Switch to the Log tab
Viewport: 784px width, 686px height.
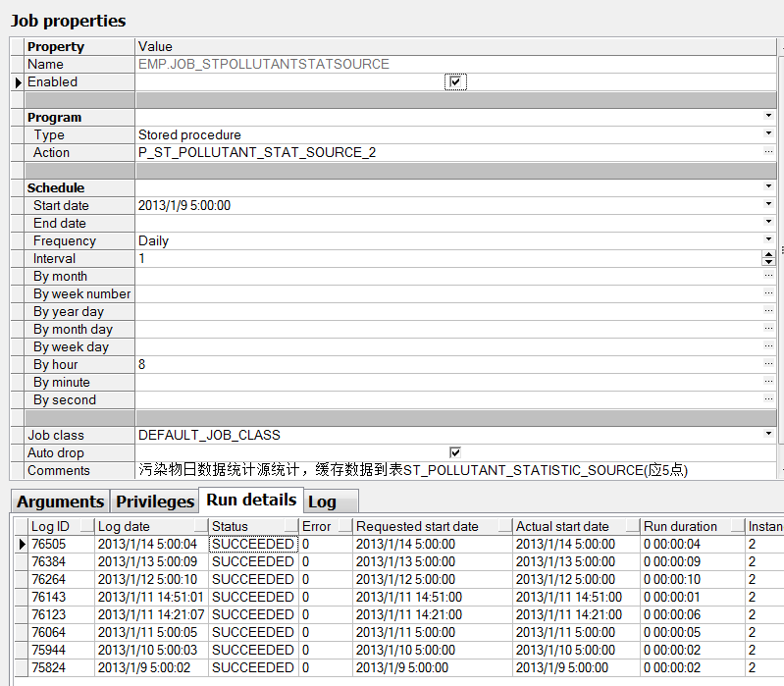coord(323,501)
